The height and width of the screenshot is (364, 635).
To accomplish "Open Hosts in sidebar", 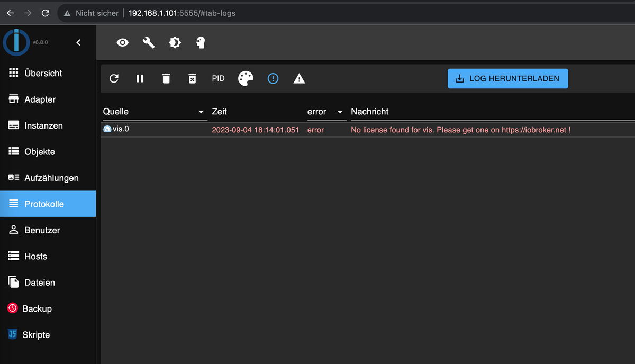I will pos(48,256).
